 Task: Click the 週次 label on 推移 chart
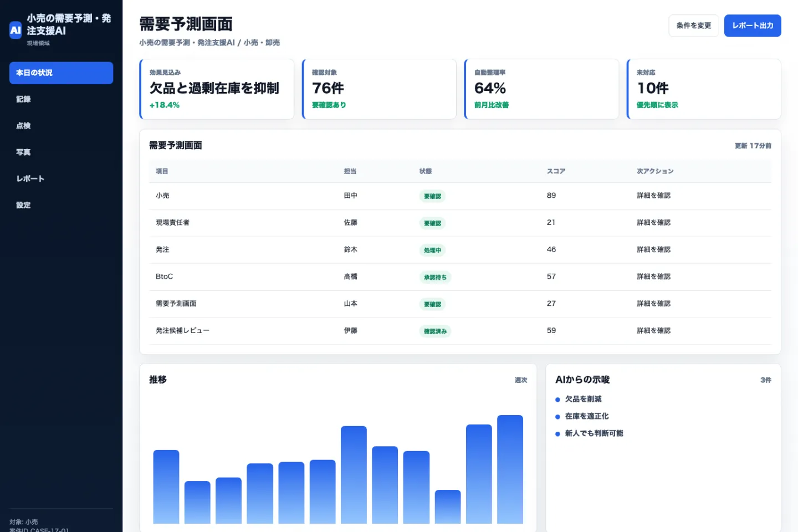521,380
